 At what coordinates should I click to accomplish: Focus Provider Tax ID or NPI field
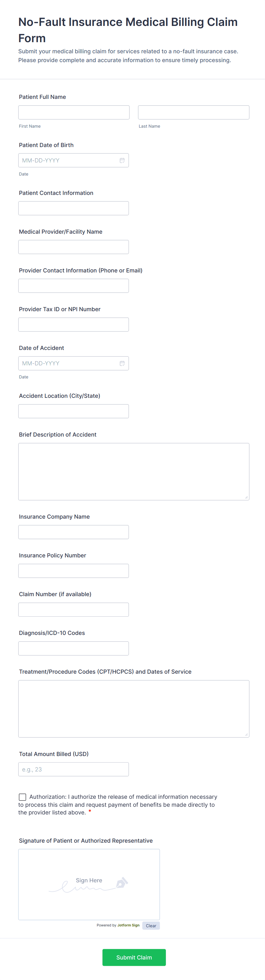(74, 325)
